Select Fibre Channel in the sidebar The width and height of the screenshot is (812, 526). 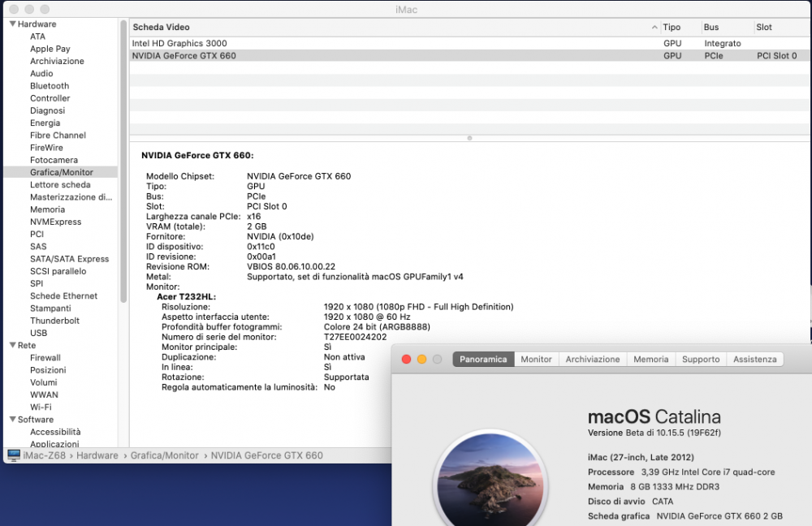(58, 135)
